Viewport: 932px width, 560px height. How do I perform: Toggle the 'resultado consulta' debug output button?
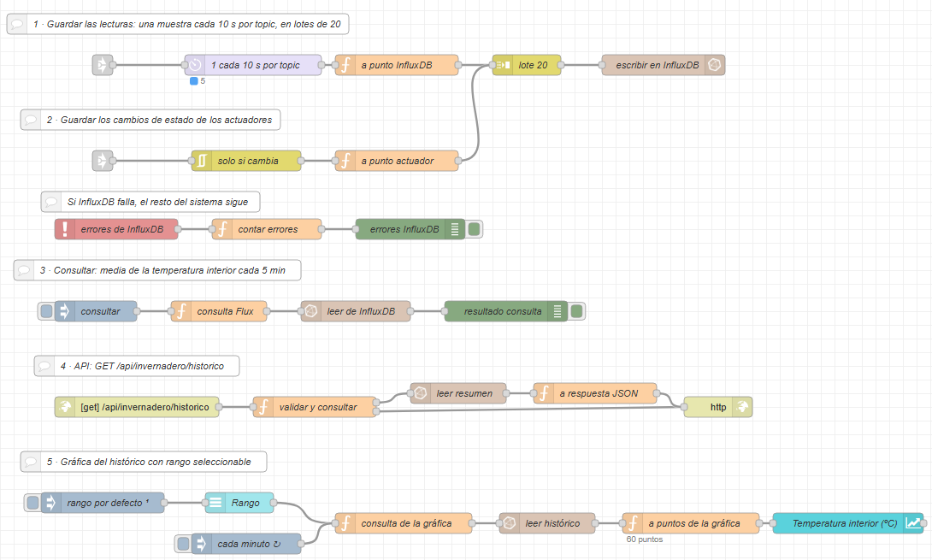[576, 311]
